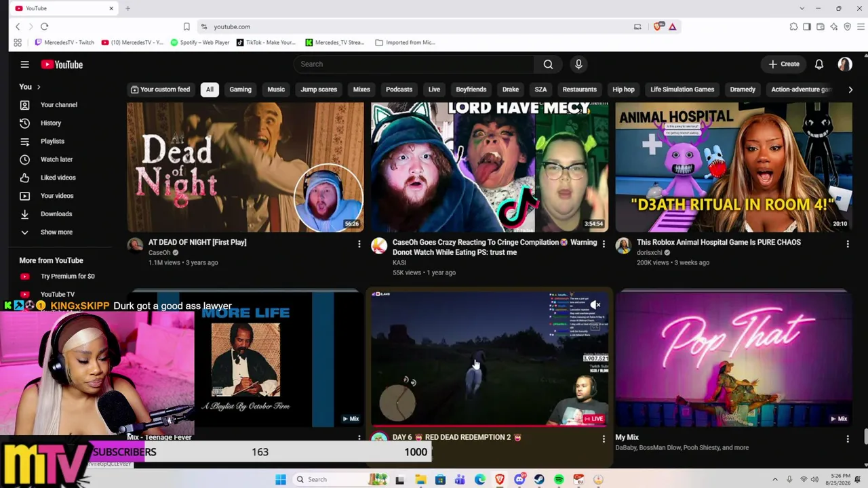The height and width of the screenshot is (488, 868).
Task: Open the browser tab search dropdown
Action: click(x=802, y=8)
